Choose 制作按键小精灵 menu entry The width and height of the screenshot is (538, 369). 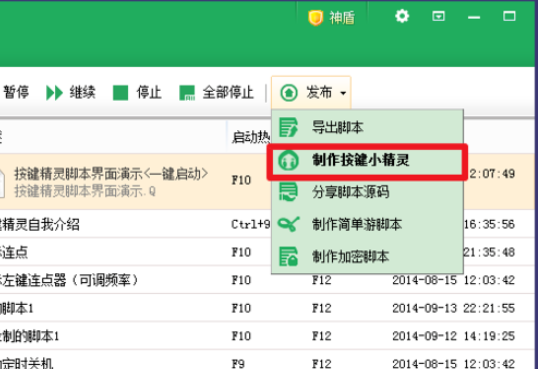tap(367, 160)
